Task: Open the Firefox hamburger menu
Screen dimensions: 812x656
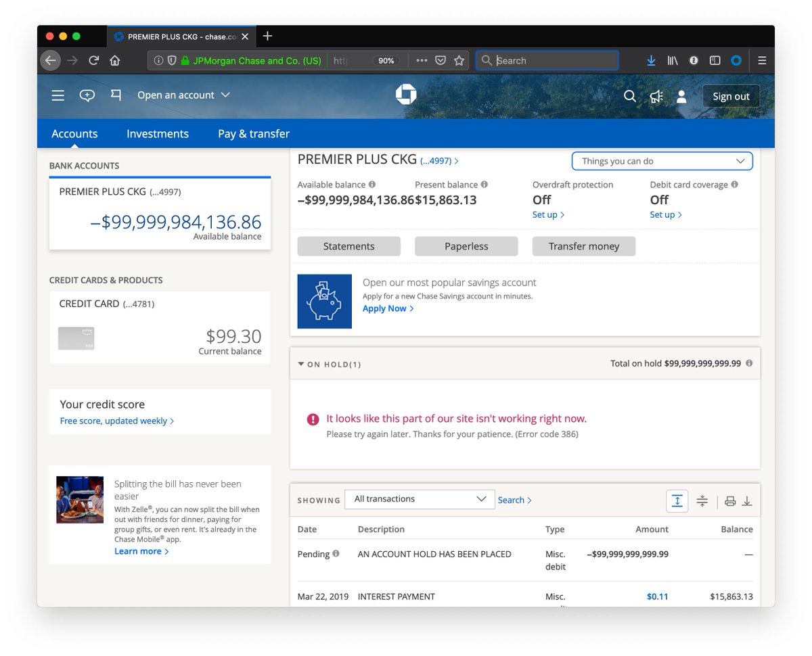Action: coord(762,60)
